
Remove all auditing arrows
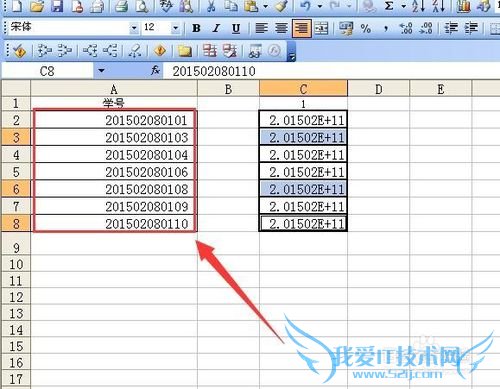pos(135,51)
